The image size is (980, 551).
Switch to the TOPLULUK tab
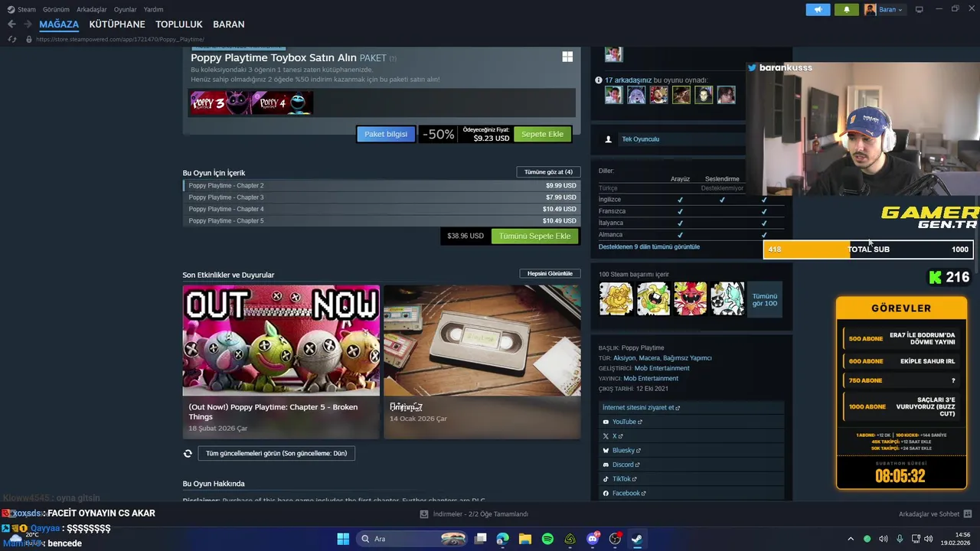[x=179, y=24]
